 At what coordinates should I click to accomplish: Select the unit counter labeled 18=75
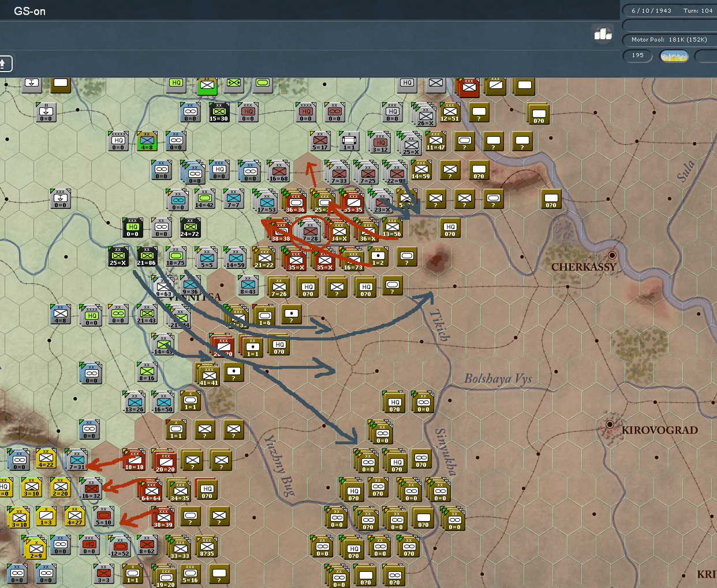pyautogui.click(x=176, y=257)
